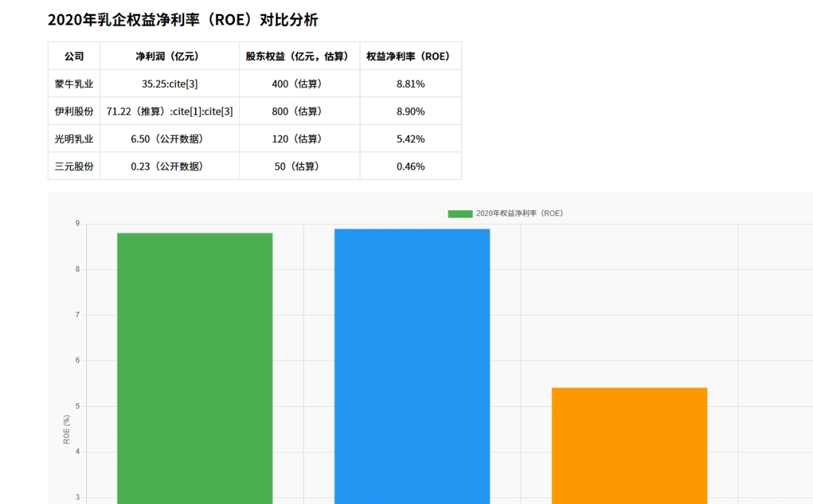
Task: Click the 50（估算） equity cell
Action: pyautogui.click(x=300, y=166)
